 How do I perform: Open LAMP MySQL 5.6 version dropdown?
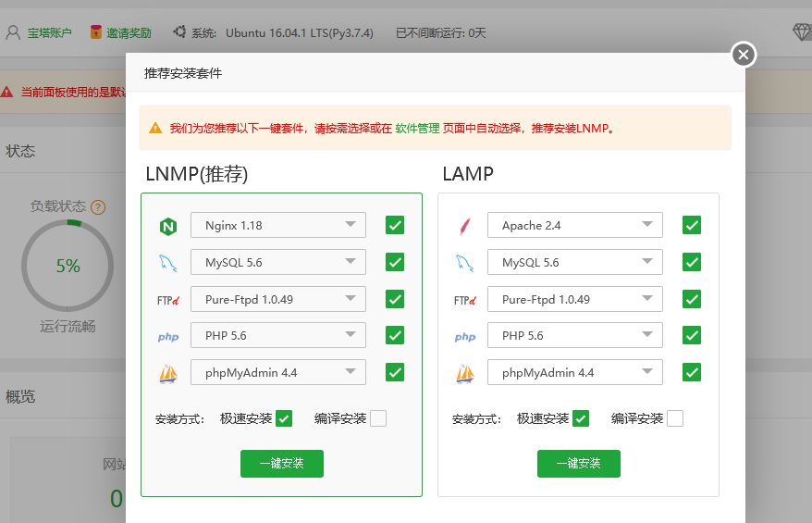coord(575,262)
